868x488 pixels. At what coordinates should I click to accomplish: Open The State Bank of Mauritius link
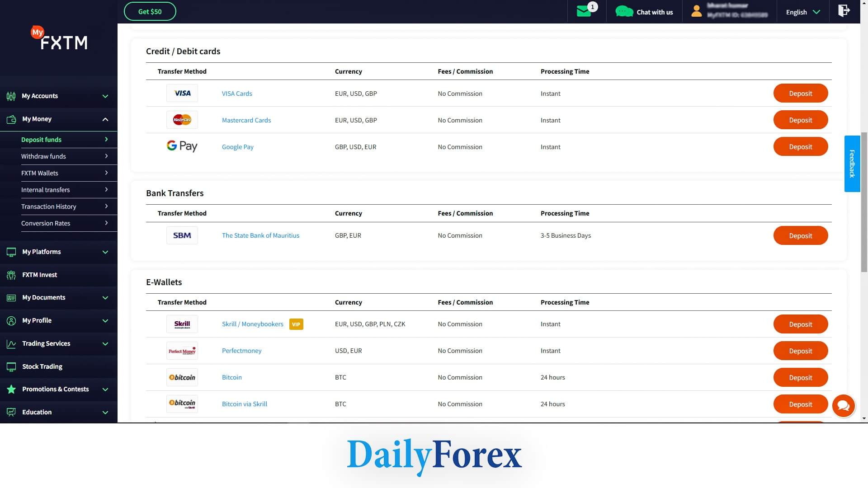260,235
